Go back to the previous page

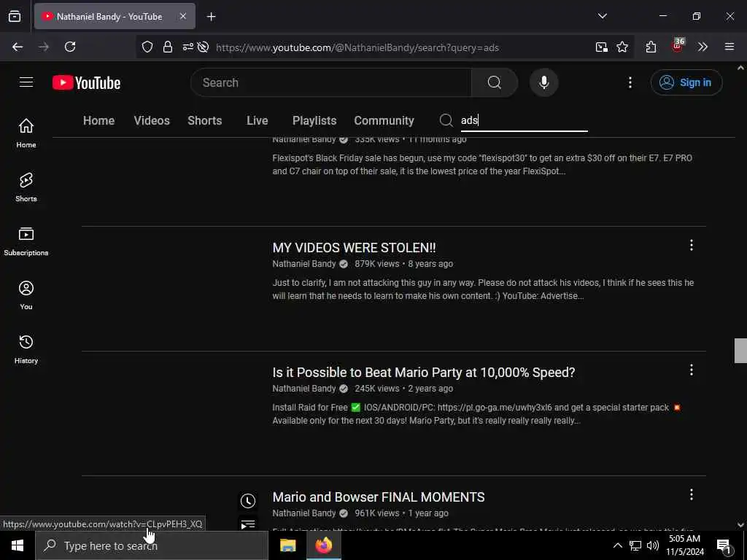(x=18, y=47)
